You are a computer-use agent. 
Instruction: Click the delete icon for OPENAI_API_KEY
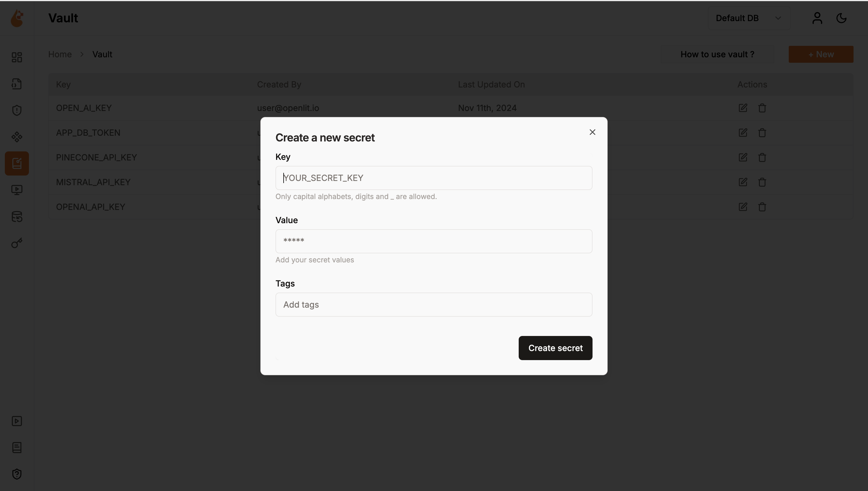pos(762,206)
